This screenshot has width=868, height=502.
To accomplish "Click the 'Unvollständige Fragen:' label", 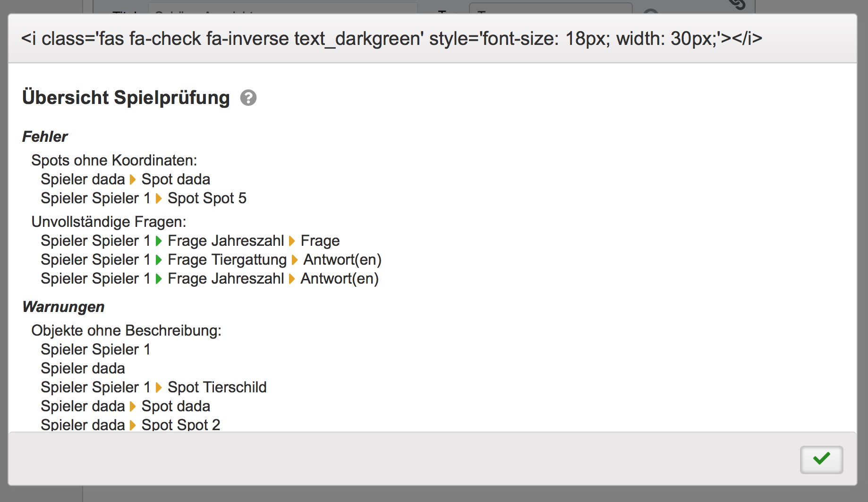I will (109, 222).
